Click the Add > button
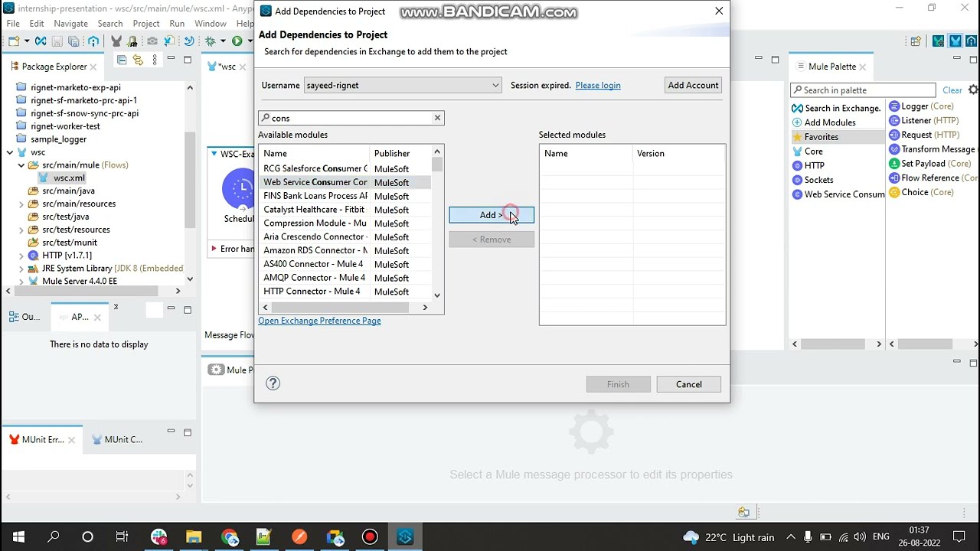 click(x=492, y=215)
